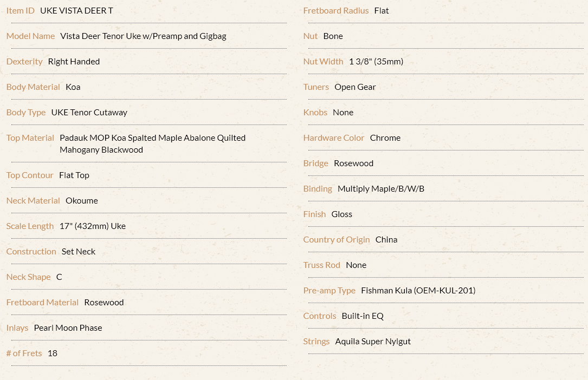Viewport: 588px width, 380px height.
Task: Click the Binding Multiply Maple value
Action: (x=381, y=189)
